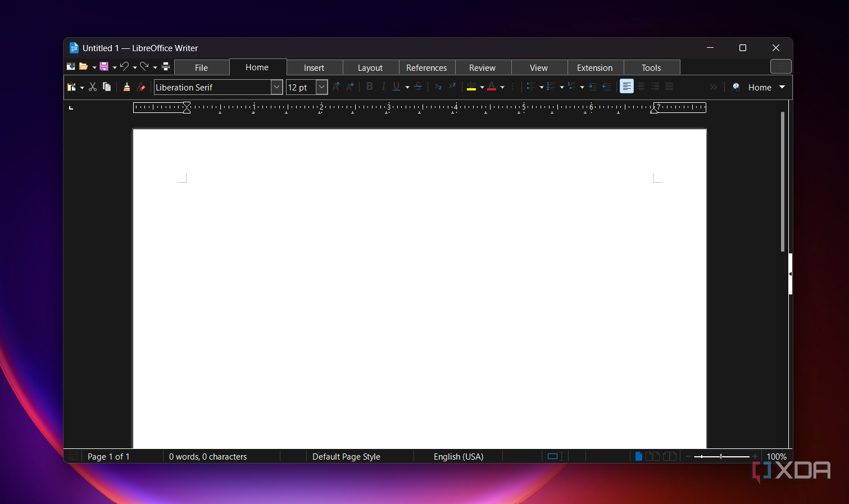Align text left
This screenshot has width=849, height=504.
tap(626, 87)
